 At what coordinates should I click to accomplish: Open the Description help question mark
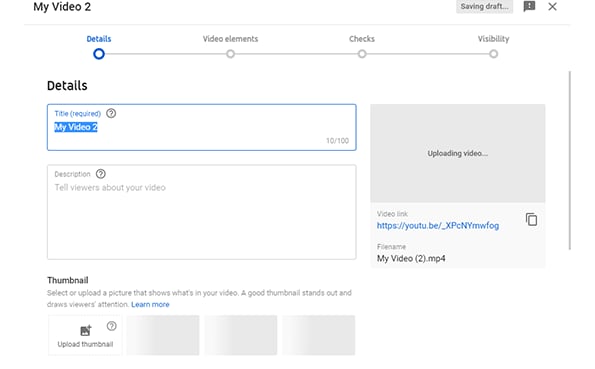tap(101, 174)
